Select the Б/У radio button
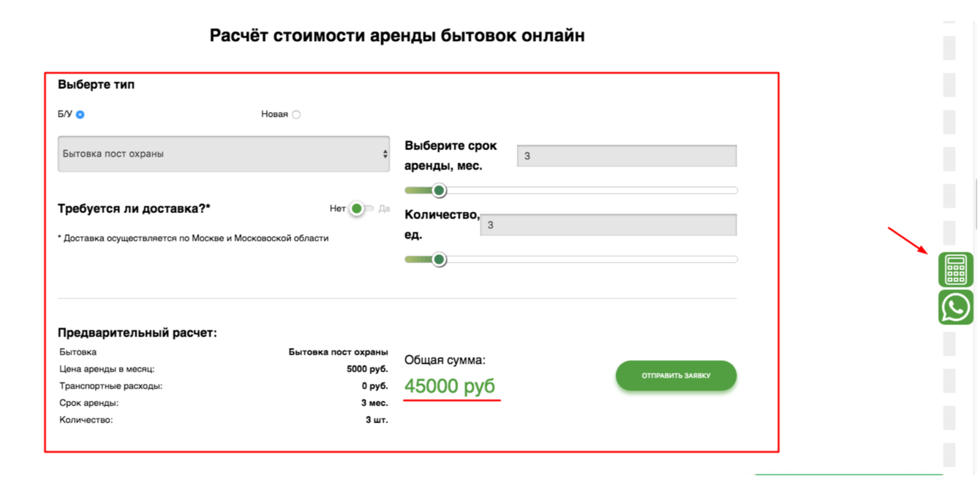 click(x=80, y=115)
